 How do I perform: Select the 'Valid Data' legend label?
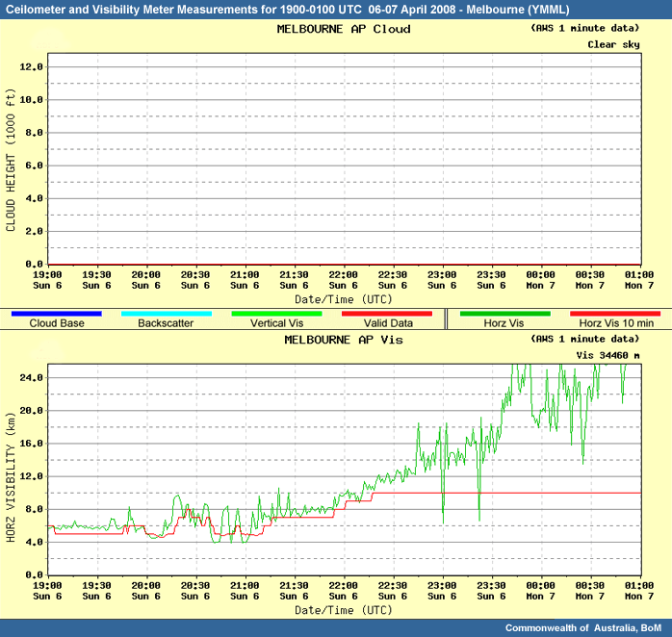(388, 323)
